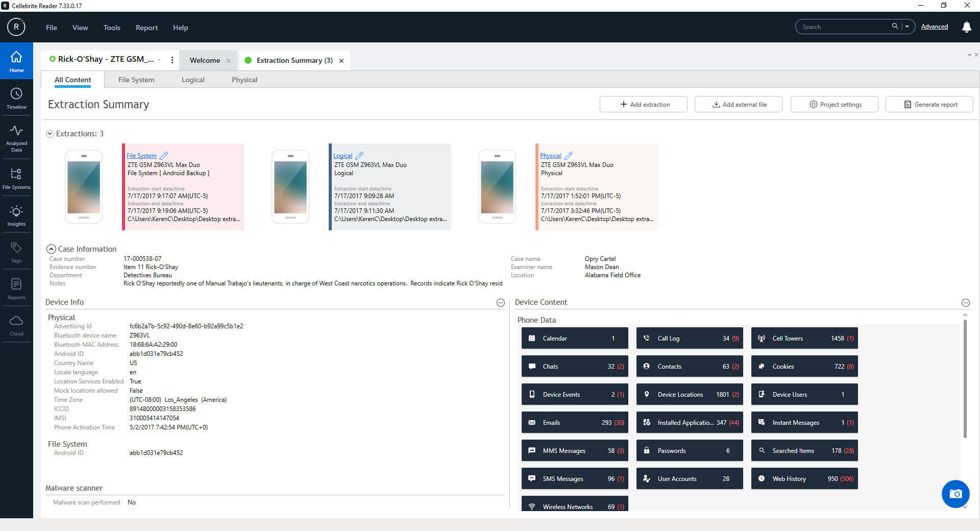
Task: Open the Emails data tile
Action: click(575, 422)
